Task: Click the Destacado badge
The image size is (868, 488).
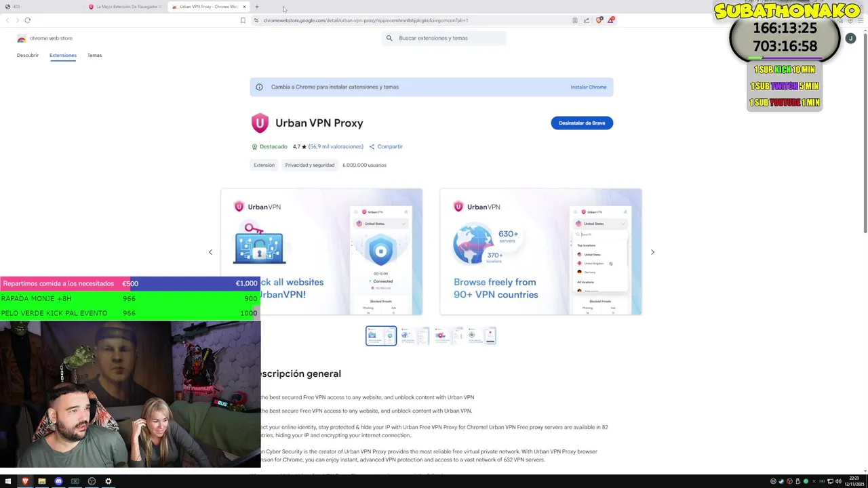Action: pos(270,146)
